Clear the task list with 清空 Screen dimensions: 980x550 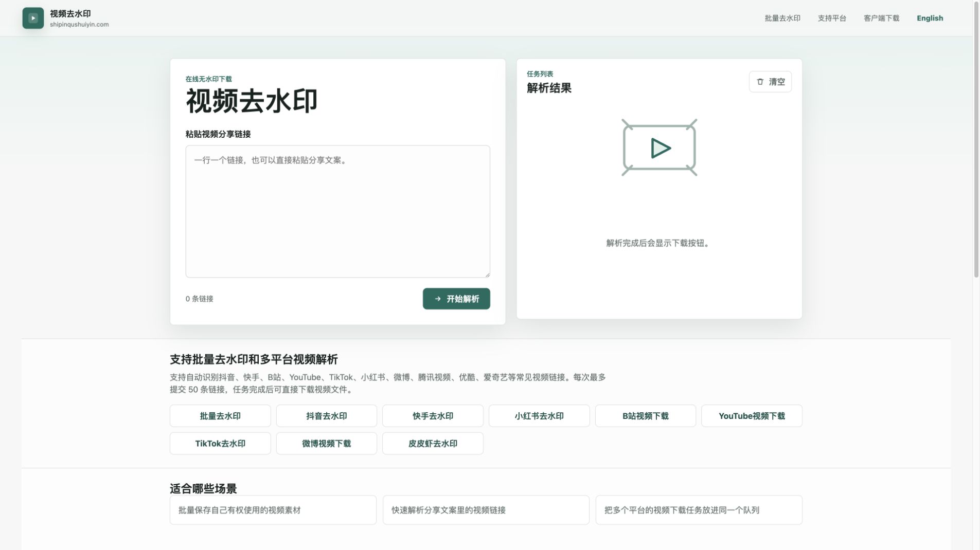point(770,82)
